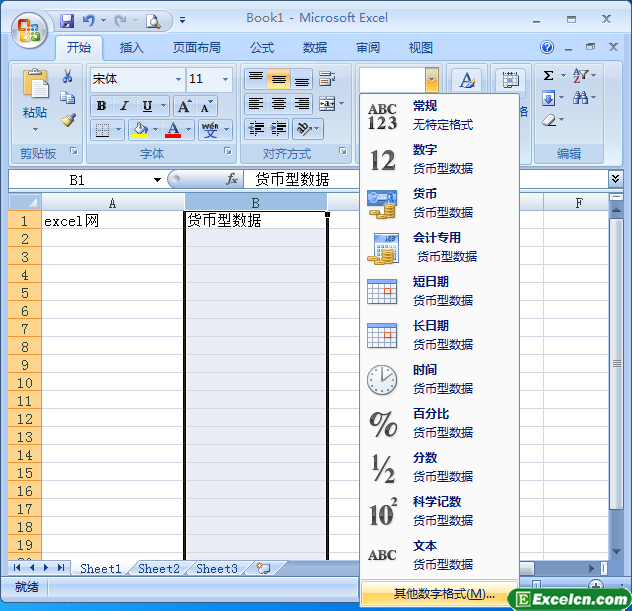Viewport: 632px width, 611px height.
Task: Open Excel Help question mark
Action: click(547, 47)
